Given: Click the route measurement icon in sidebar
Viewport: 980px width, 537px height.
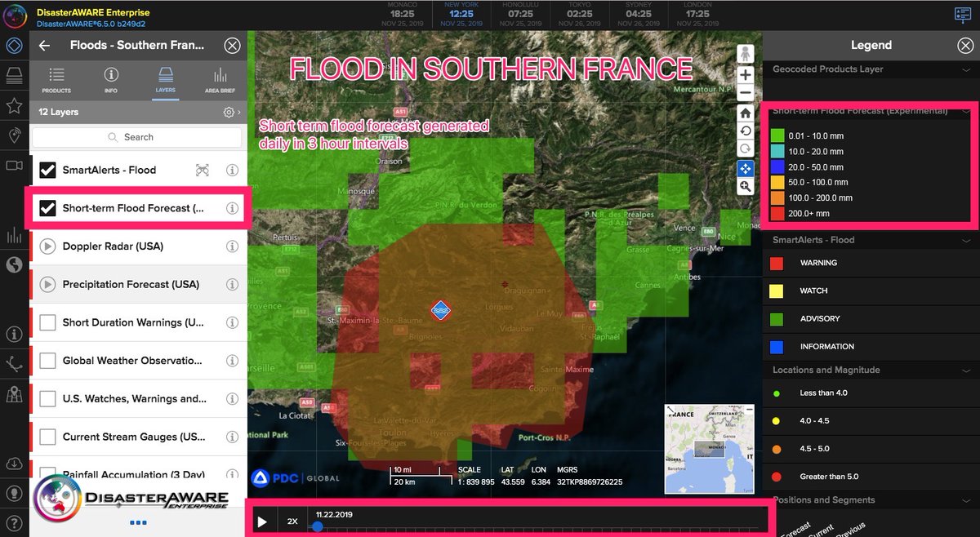Looking at the screenshot, I should click(x=14, y=364).
